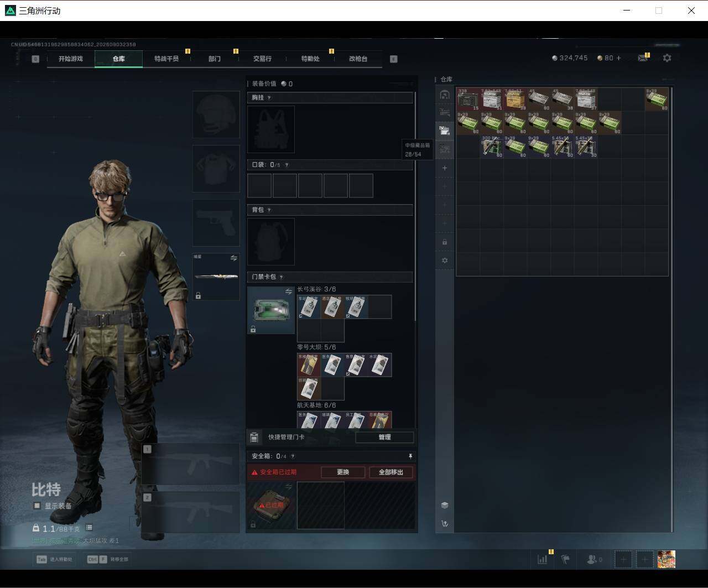Open the settings gear in the top bar
The height and width of the screenshot is (588, 708).
click(667, 58)
